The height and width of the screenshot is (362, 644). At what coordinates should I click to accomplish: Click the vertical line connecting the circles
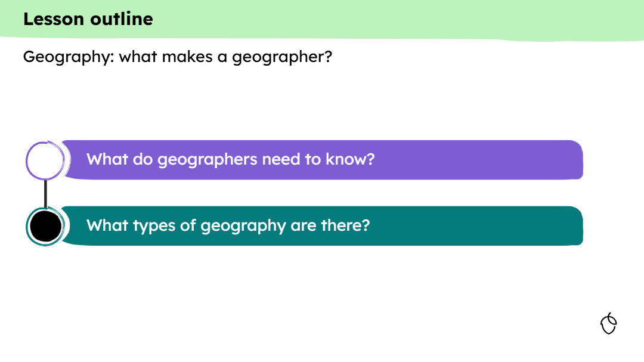45,193
